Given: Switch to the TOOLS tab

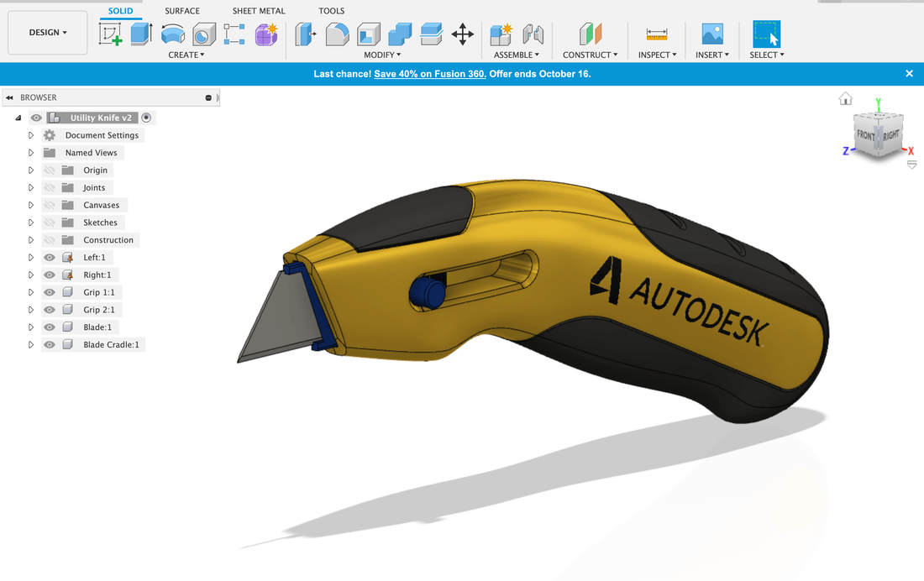Looking at the screenshot, I should (331, 11).
